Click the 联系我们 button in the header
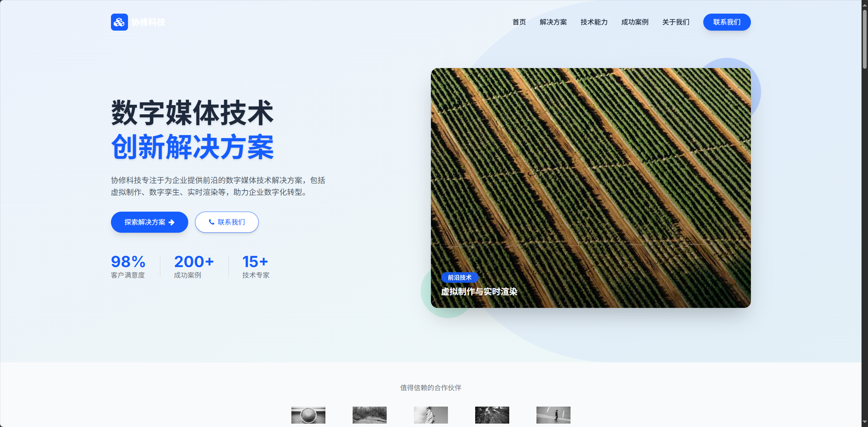This screenshot has width=868, height=427. 727,22
